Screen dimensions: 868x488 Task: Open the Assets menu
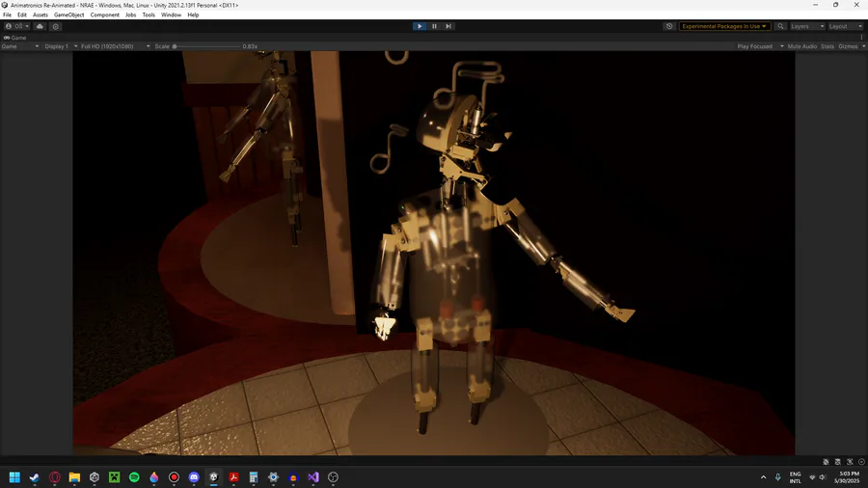coord(41,14)
